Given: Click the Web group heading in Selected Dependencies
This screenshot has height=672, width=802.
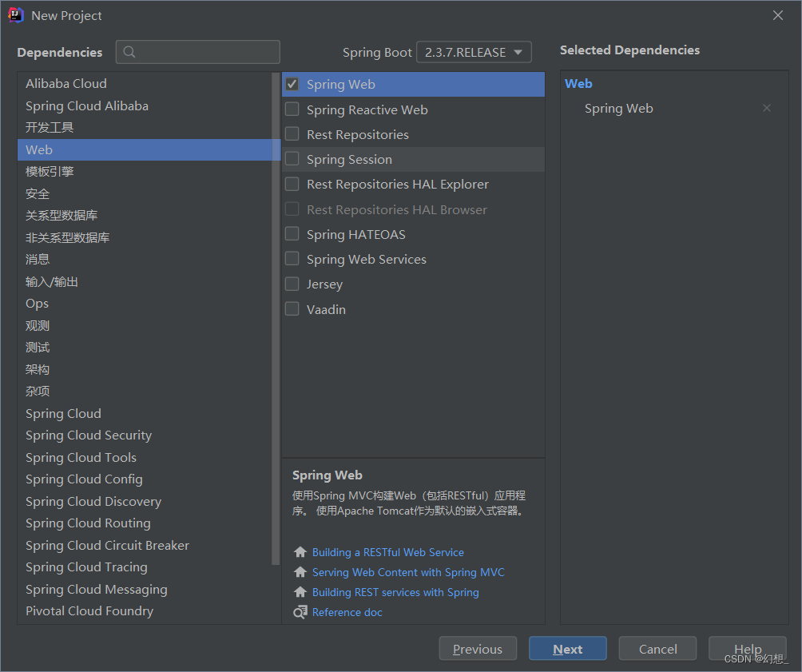Looking at the screenshot, I should pos(578,83).
